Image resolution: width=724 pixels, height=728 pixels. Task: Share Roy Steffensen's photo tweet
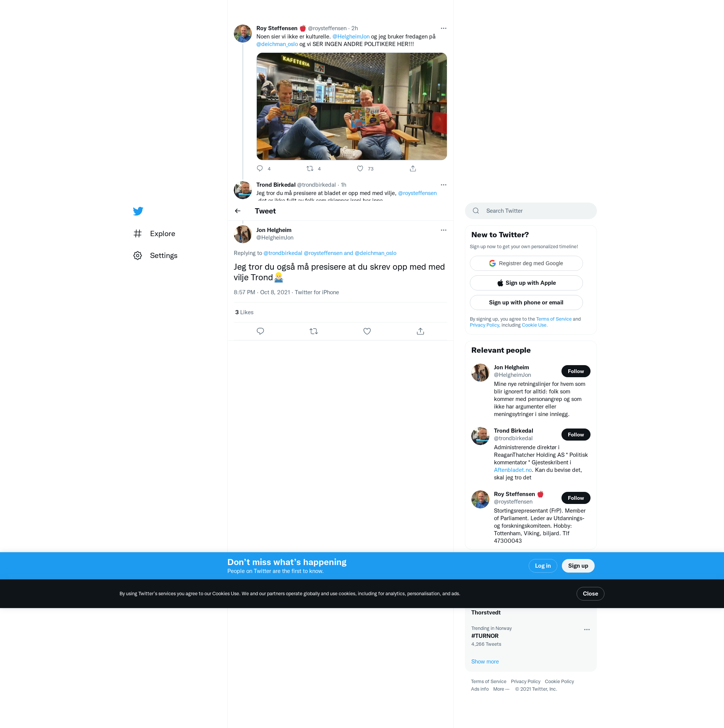pos(413,169)
